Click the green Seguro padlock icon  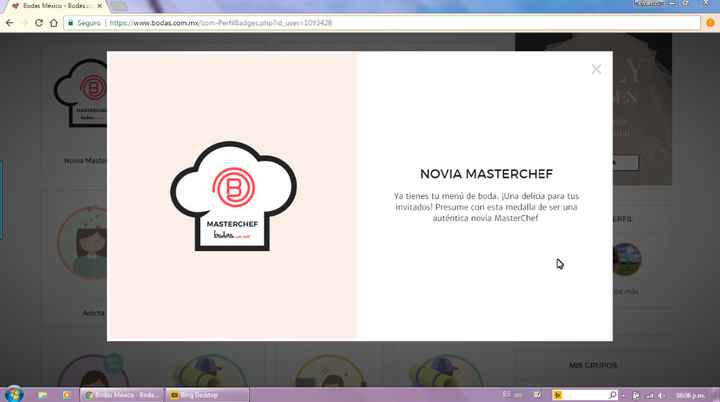click(69, 22)
